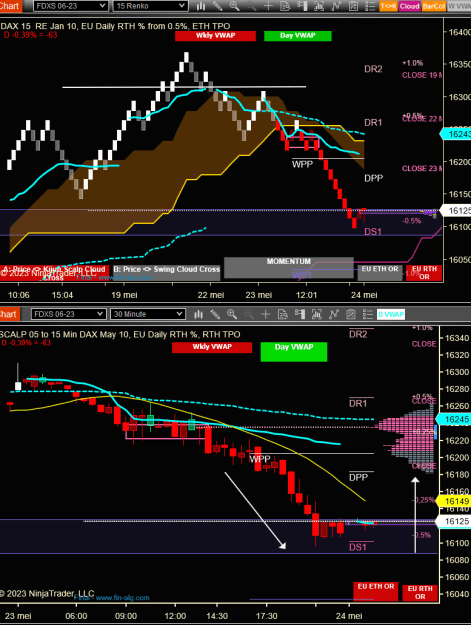Click the yellow 16149 price marker
Screen dimensions: 471x625
click(x=454, y=501)
